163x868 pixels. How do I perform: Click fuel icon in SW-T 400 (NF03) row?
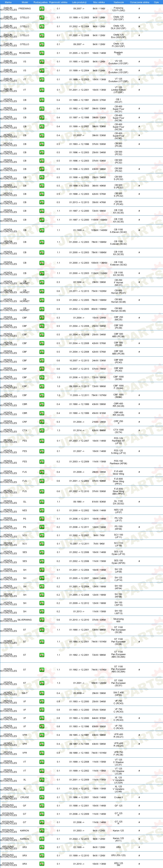pos(42,693)
